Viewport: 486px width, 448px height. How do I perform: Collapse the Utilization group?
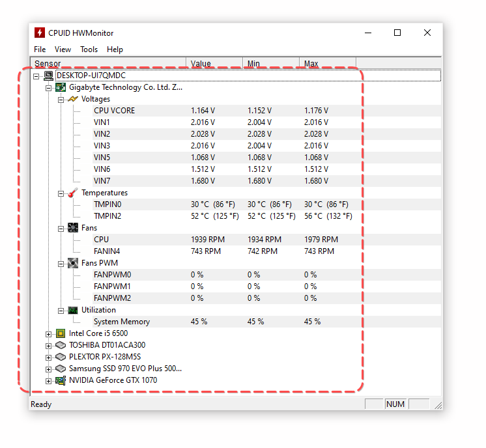pyautogui.click(x=61, y=311)
